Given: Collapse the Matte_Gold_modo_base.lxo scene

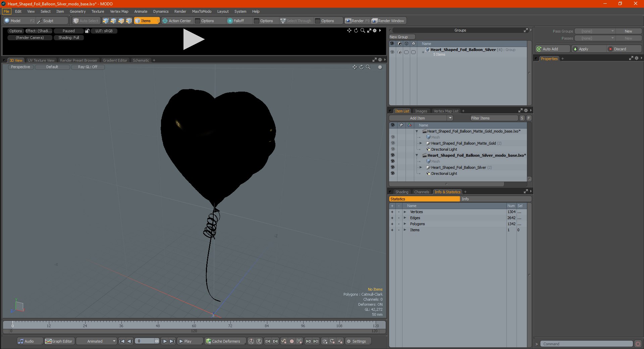Looking at the screenshot, I should pos(417,131).
